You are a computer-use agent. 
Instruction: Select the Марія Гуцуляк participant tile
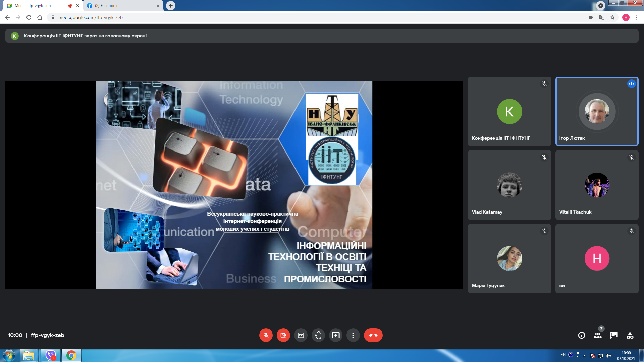click(509, 259)
